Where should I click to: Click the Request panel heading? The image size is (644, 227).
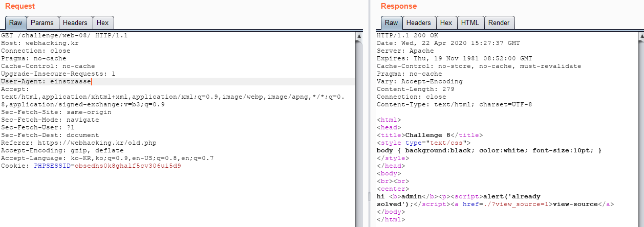click(20, 6)
